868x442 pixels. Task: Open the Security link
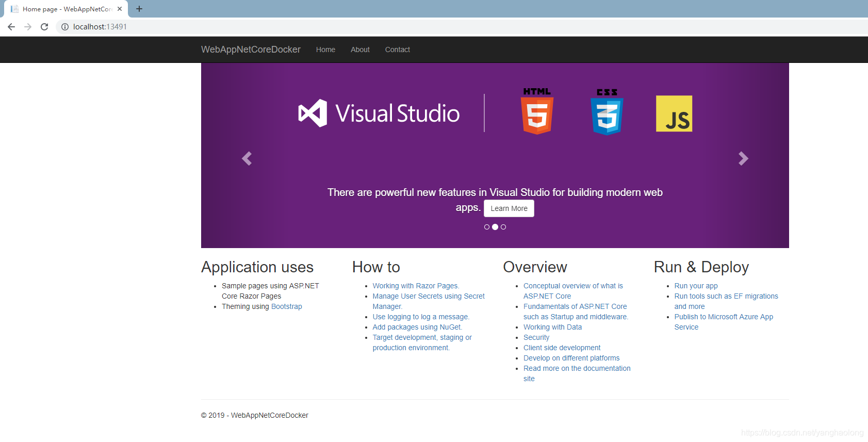point(536,337)
